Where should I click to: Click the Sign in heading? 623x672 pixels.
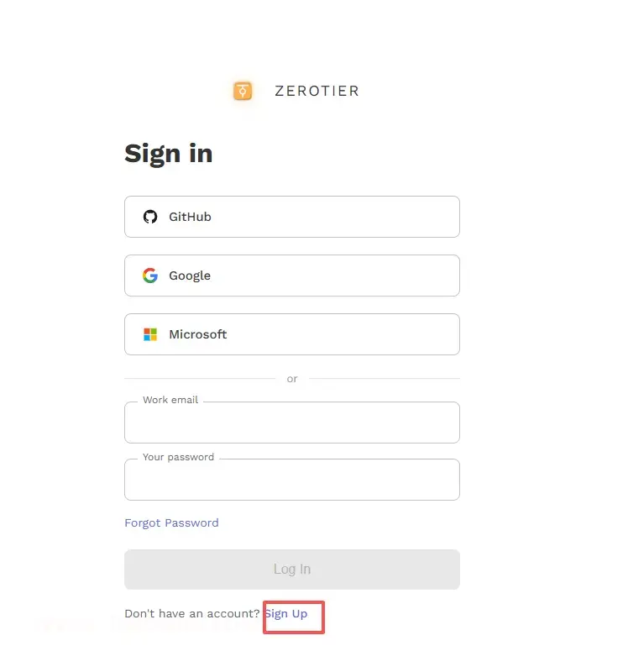[x=168, y=153]
